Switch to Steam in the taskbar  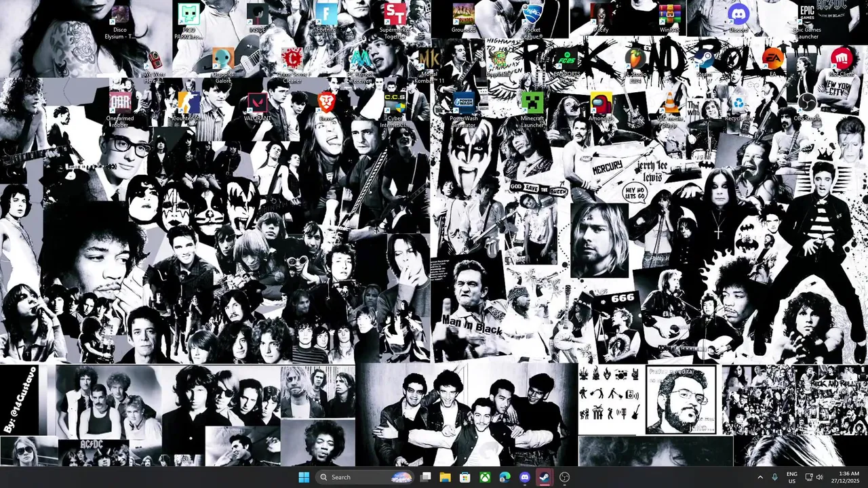point(545,477)
